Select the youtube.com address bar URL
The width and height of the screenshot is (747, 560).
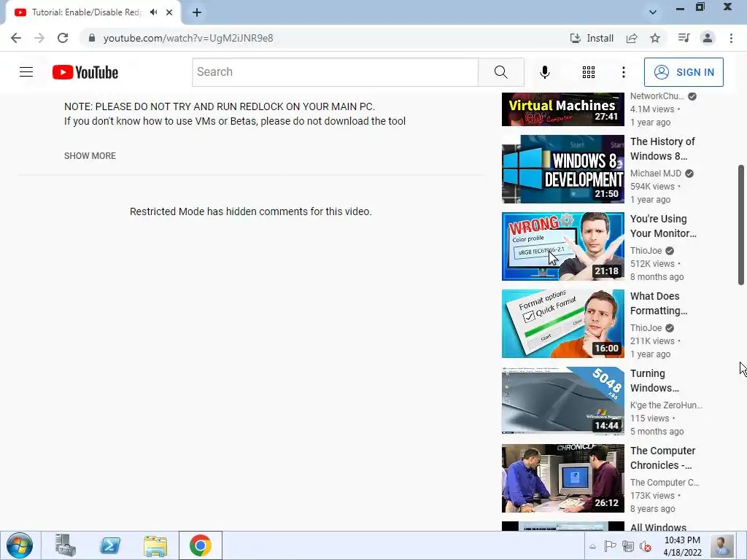click(188, 38)
